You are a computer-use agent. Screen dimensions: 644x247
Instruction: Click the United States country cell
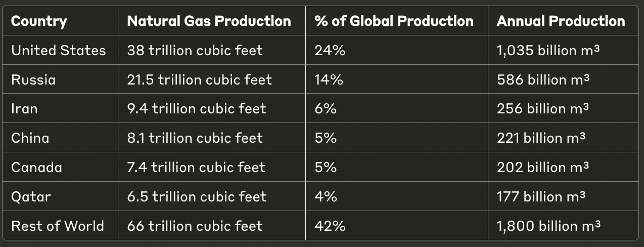tap(59, 51)
